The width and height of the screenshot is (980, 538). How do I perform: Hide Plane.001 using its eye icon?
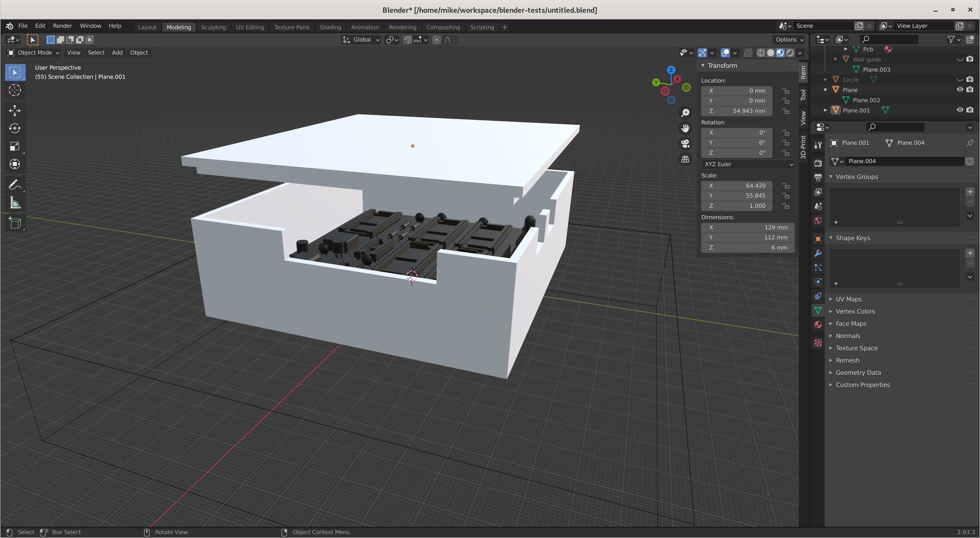coord(960,110)
